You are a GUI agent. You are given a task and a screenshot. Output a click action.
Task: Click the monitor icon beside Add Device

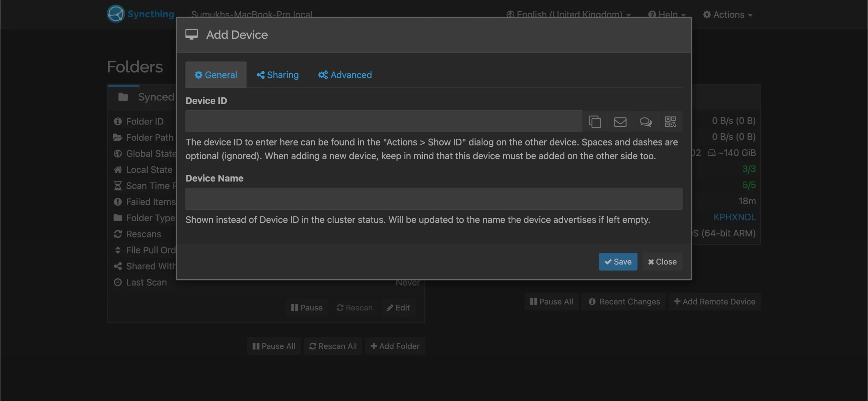(192, 35)
